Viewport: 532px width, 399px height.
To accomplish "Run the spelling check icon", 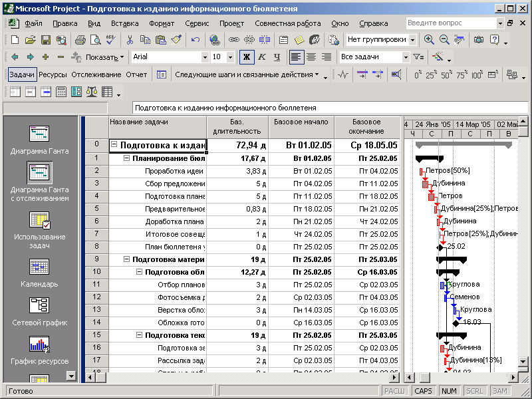I will coord(110,40).
